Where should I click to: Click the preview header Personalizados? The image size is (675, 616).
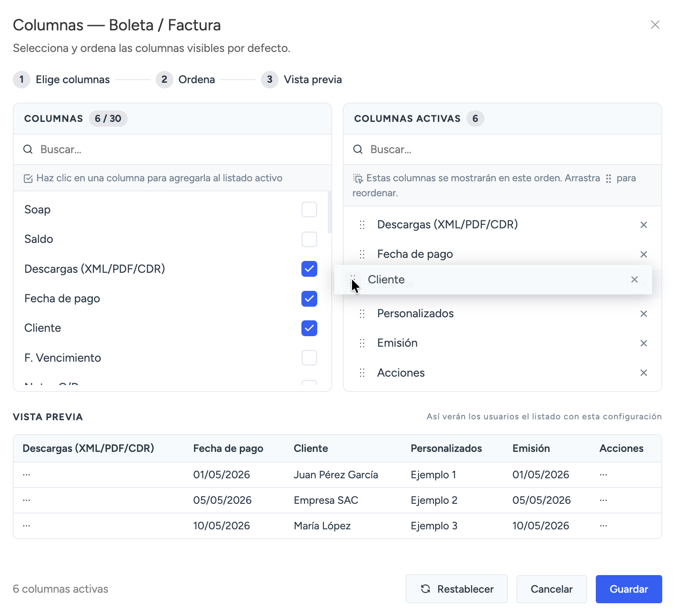(446, 448)
